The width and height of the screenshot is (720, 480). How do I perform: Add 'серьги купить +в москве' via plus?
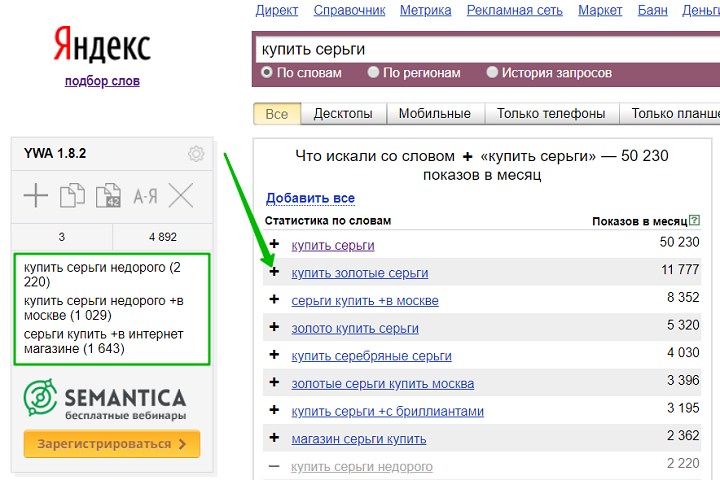274,299
